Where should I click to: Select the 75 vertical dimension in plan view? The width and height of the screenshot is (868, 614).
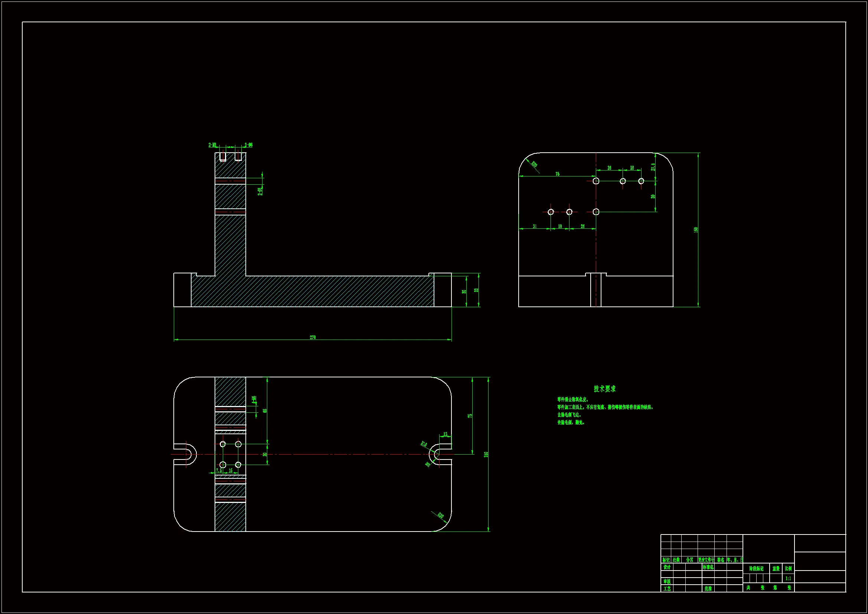tap(470, 415)
